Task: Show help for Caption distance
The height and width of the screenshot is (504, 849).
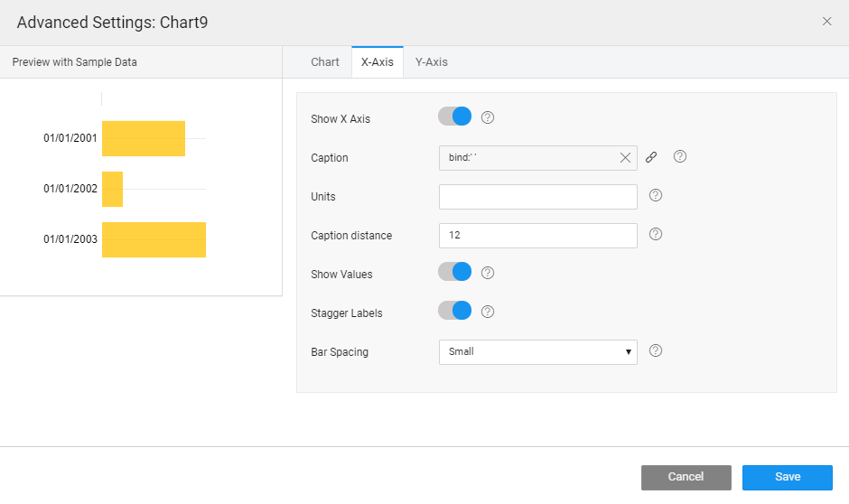Action: click(x=656, y=234)
